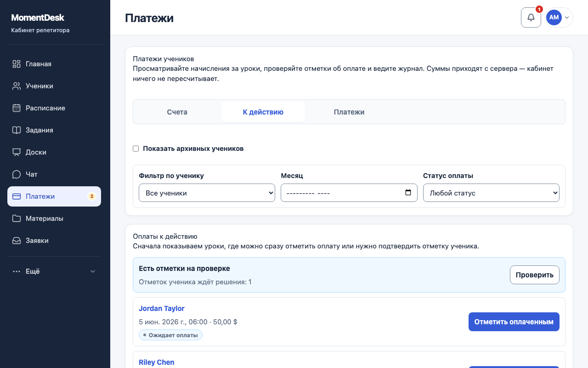
Task: Open Riley Chen student link
Action: point(157,362)
